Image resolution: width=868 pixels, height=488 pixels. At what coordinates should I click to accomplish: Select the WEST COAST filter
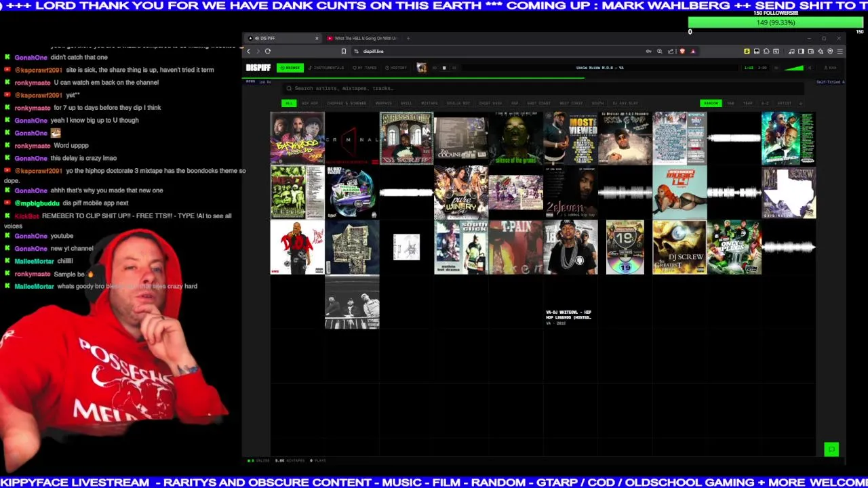(571, 103)
